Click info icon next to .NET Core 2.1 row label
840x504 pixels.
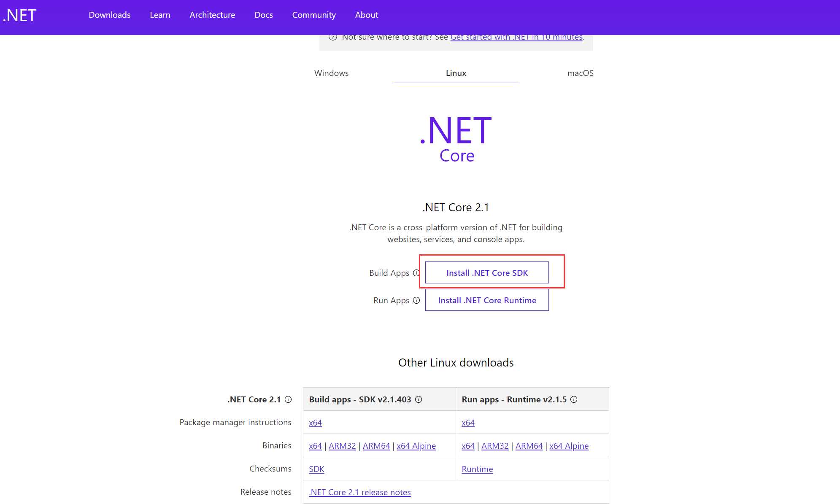[x=288, y=399]
